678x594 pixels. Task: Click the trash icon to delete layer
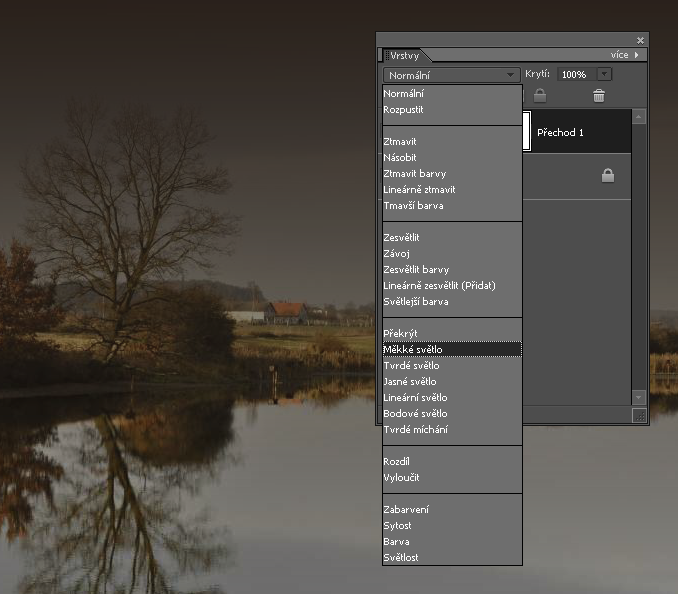(599, 96)
